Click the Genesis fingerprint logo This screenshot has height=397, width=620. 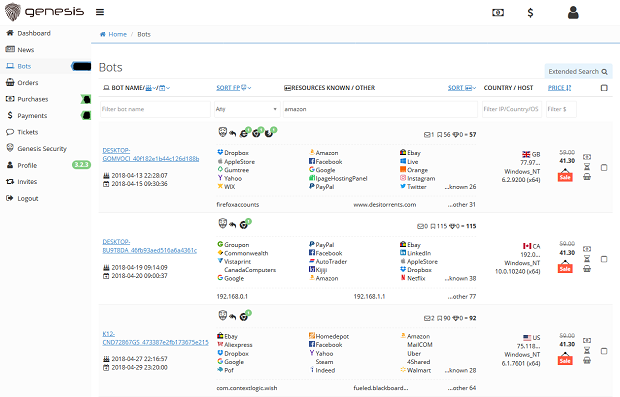click(13, 11)
